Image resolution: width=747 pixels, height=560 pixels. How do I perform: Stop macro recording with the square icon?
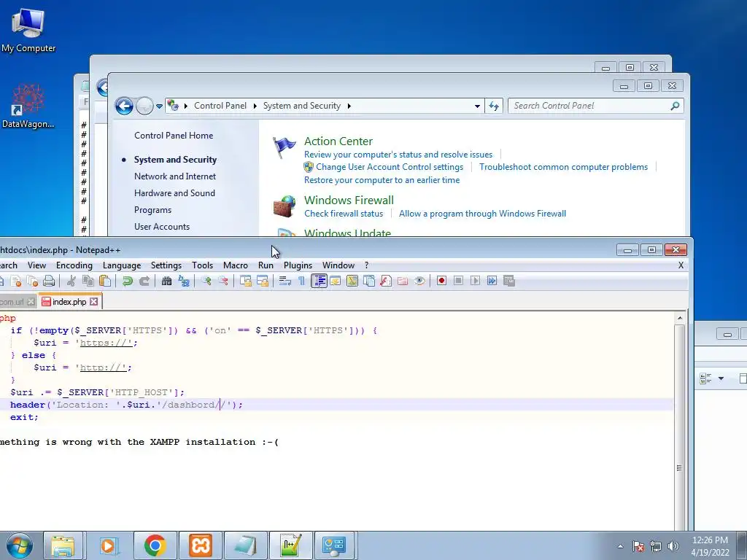coord(458,281)
